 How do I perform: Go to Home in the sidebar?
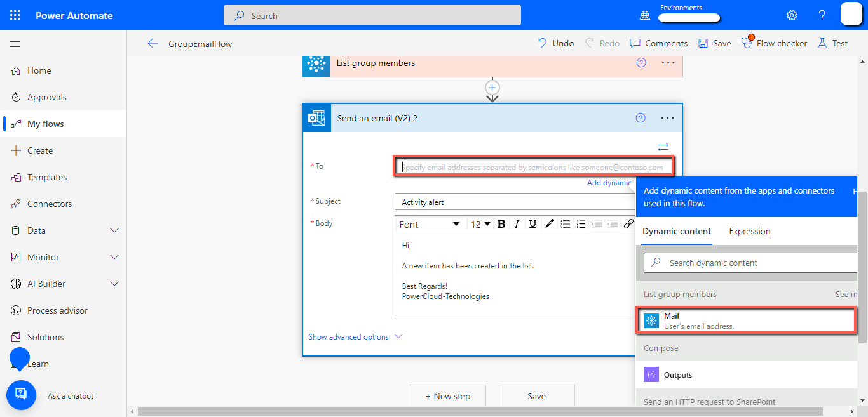(64, 70)
